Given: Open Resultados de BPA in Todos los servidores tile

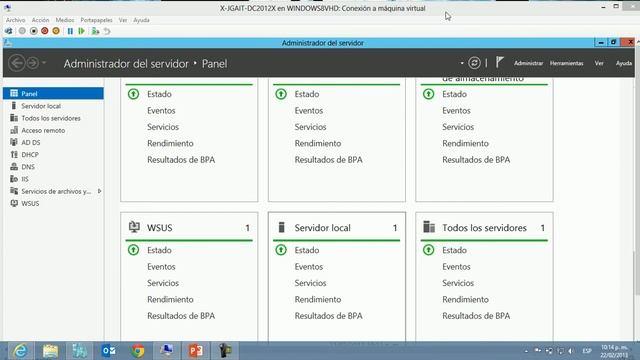Looking at the screenshot, I should (x=476, y=316).
